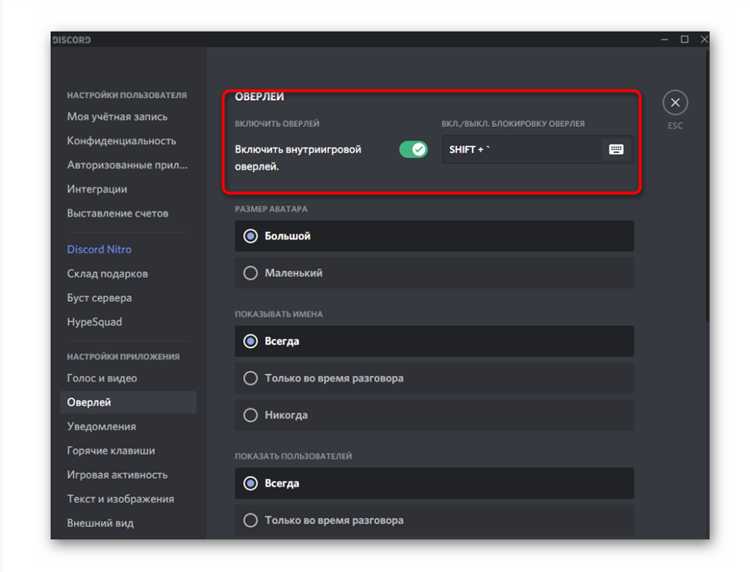Open Текст и изображения settings
Image resolution: width=750 pixels, height=572 pixels.
(121, 499)
